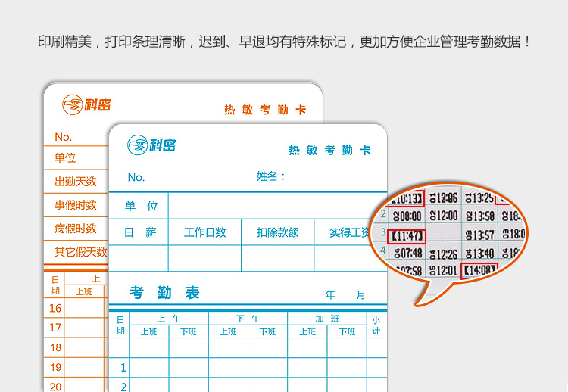
Task: Click the blue 科密 logo on front card
Action: pyautogui.click(x=151, y=145)
